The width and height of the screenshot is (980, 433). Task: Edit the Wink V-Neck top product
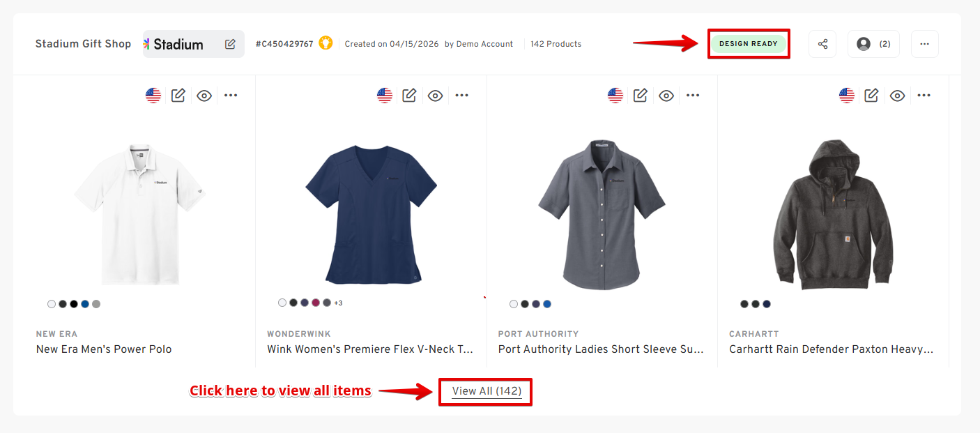tap(409, 96)
